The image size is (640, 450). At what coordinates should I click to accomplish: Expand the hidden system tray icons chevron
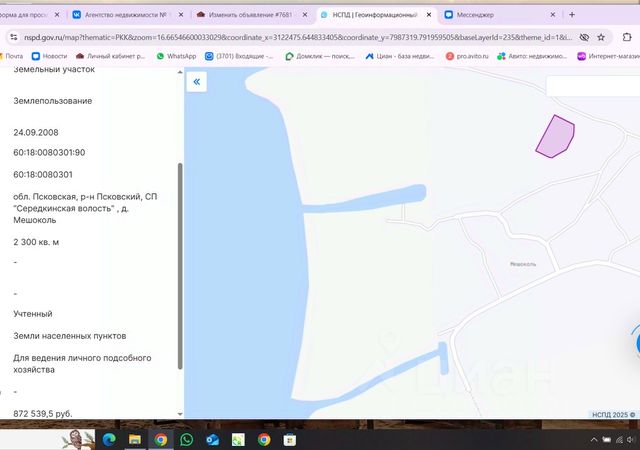[x=594, y=439]
